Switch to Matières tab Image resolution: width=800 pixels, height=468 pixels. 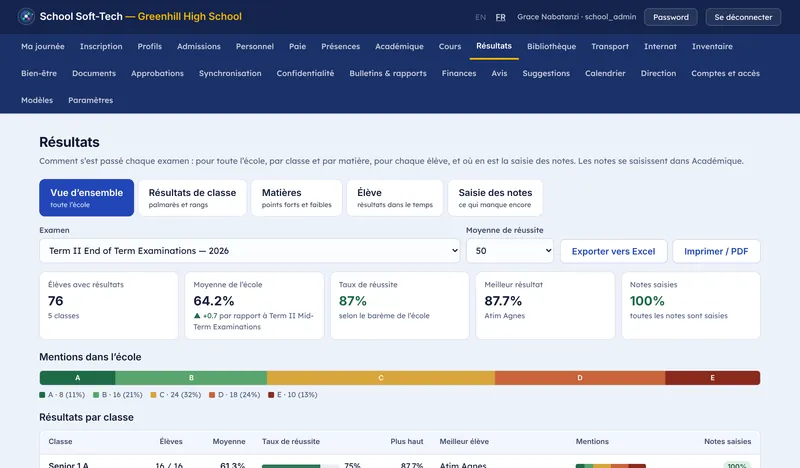click(x=296, y=198)
